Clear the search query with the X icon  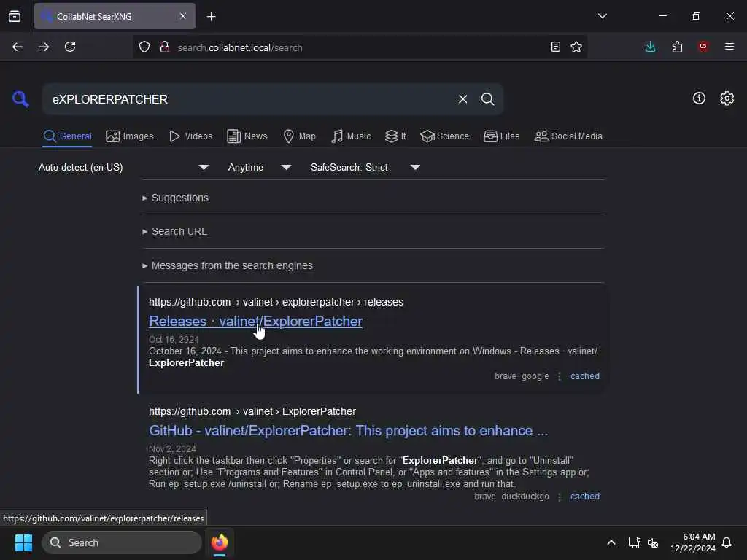tap(462, 99)
